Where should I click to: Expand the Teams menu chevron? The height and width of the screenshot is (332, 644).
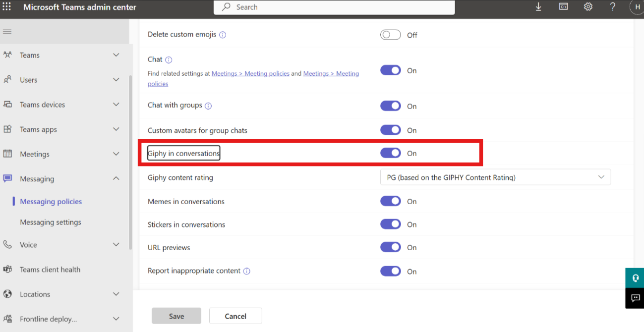[116, 55]
